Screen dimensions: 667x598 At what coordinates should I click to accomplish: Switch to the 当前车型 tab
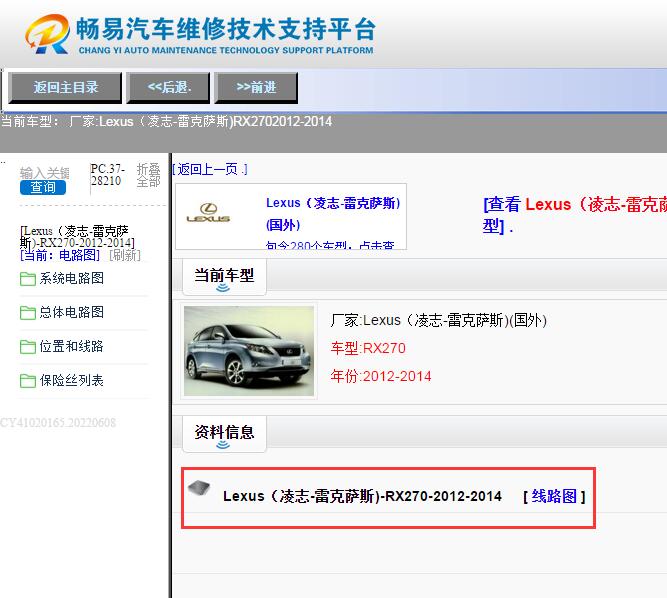coord(224,276)
